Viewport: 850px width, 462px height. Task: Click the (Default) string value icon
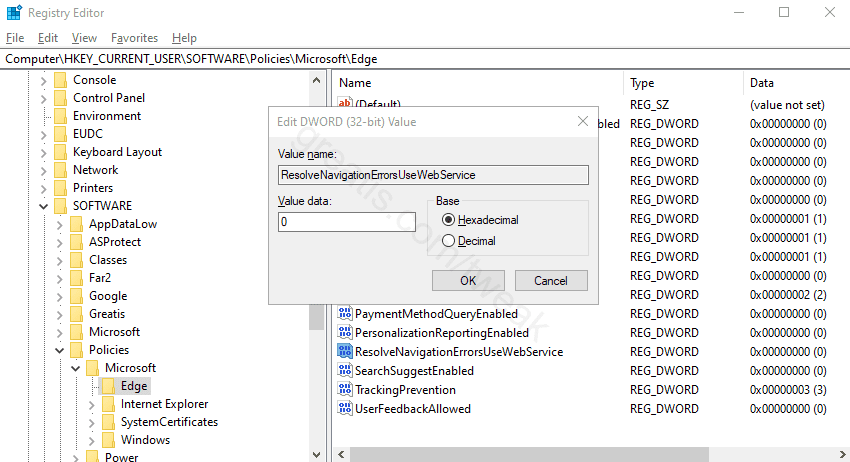click(345, 104)
